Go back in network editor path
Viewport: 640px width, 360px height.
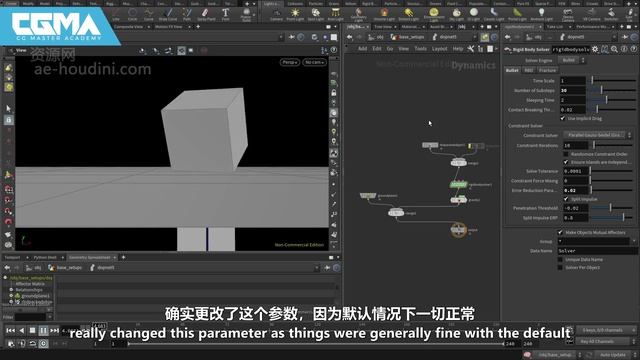pos(350,37)
